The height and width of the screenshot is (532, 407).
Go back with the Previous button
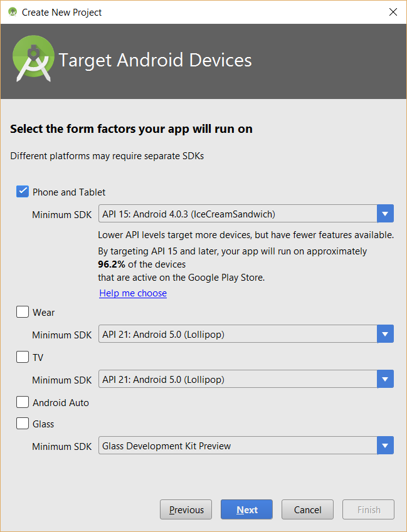tap(186, 509)
